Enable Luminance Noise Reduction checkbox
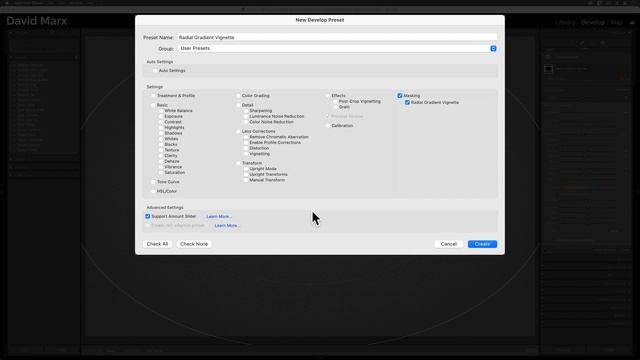This screenshot has width=640, height=360. [246, 116]
